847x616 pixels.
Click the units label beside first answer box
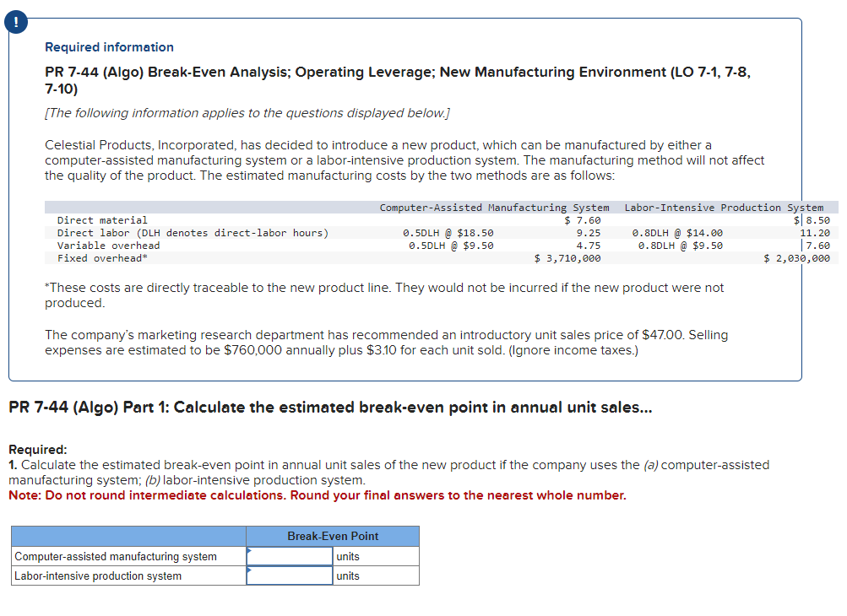[347, 555]
